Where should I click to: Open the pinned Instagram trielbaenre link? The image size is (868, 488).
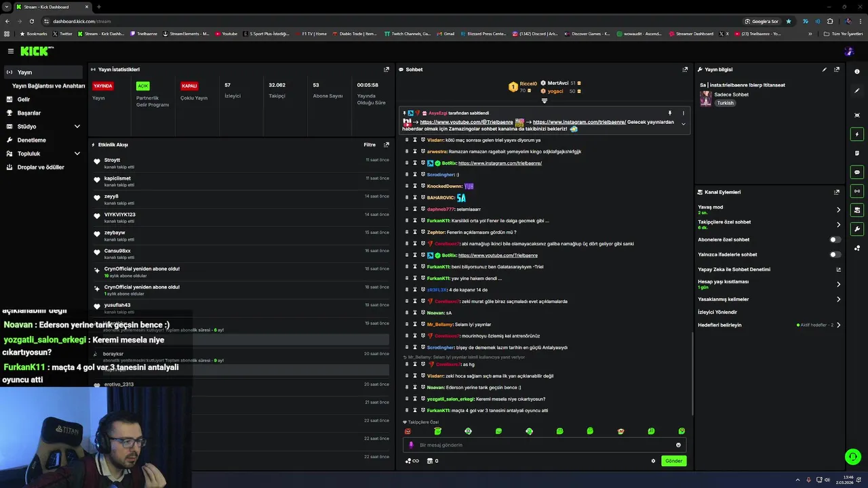pos(579,122)
